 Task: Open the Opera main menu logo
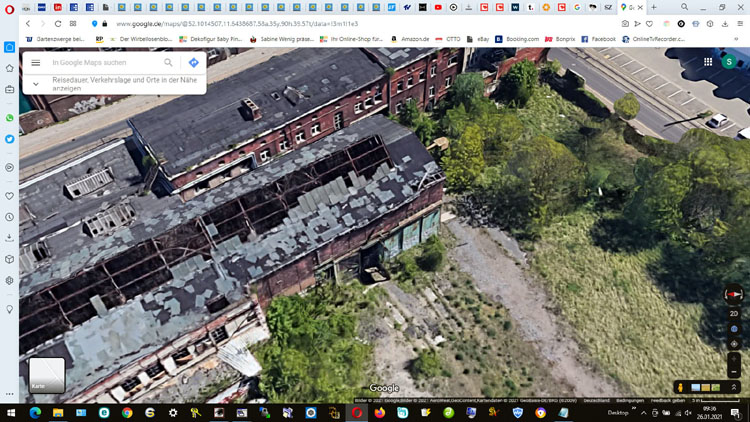click(x=9, y=8)
